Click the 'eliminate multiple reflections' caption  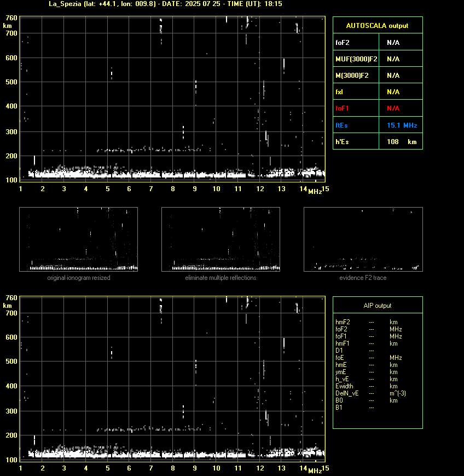point(221,278)
